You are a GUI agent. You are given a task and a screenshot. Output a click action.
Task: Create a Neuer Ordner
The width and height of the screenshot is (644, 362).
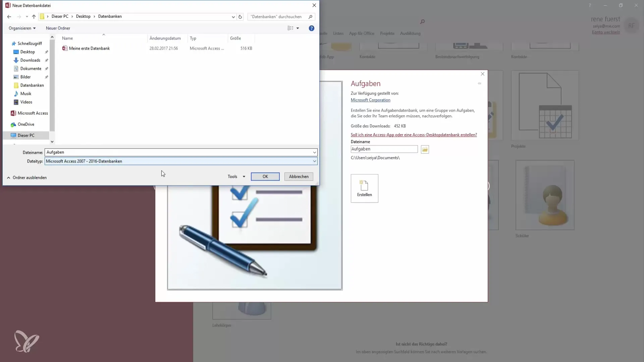pos(58,28)
